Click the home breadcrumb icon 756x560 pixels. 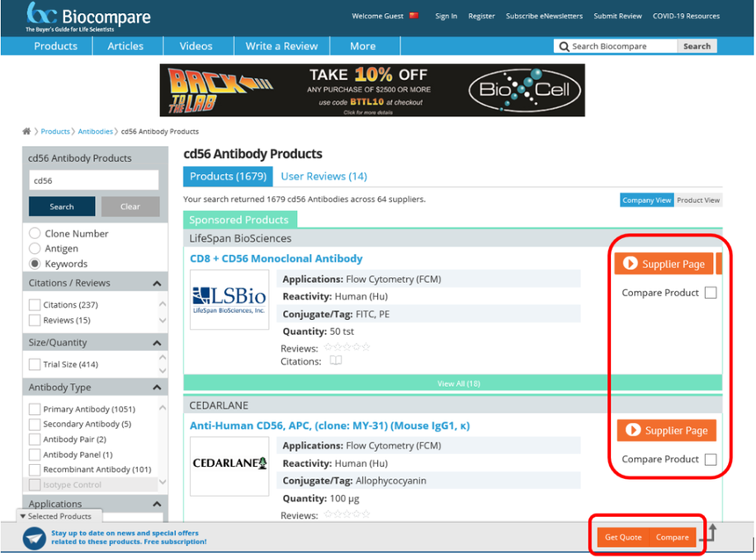[26, 132]
